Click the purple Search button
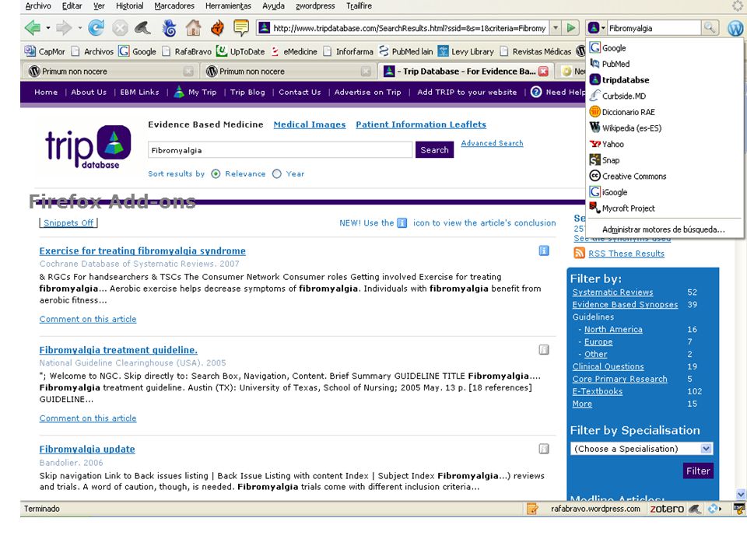 click(x=434, y=150)
